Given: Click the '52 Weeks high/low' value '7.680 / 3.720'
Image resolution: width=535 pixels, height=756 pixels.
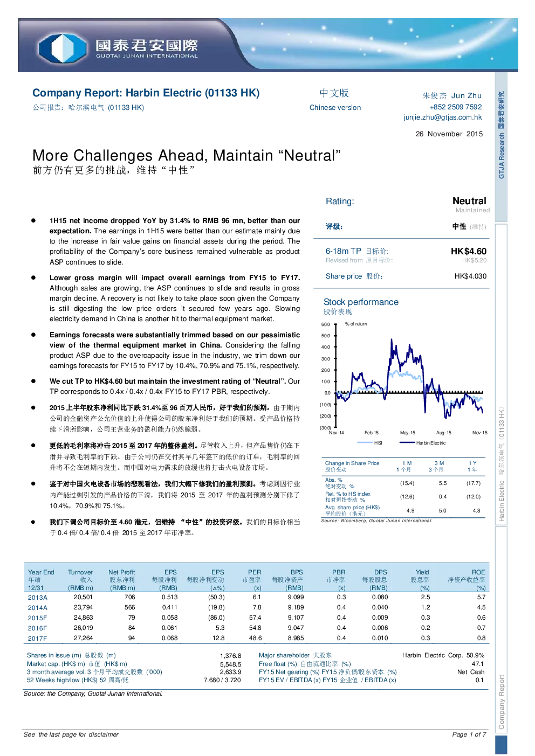Looking at the screenshot, I should (x=222, y=680).
